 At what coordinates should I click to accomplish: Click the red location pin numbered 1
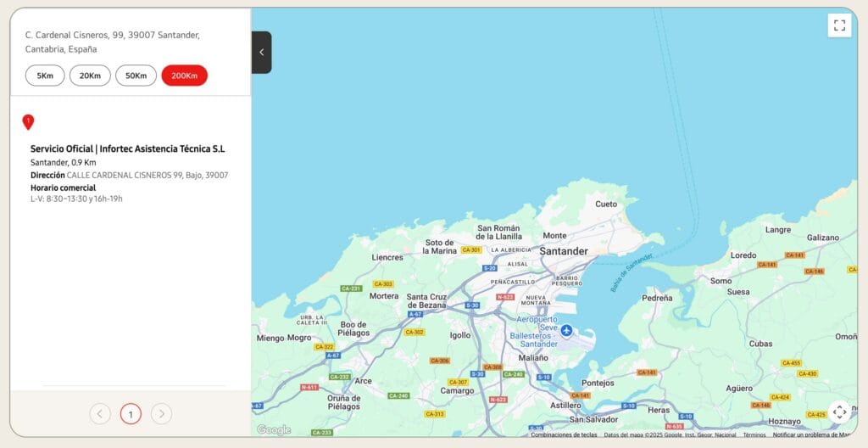point(28,122)
